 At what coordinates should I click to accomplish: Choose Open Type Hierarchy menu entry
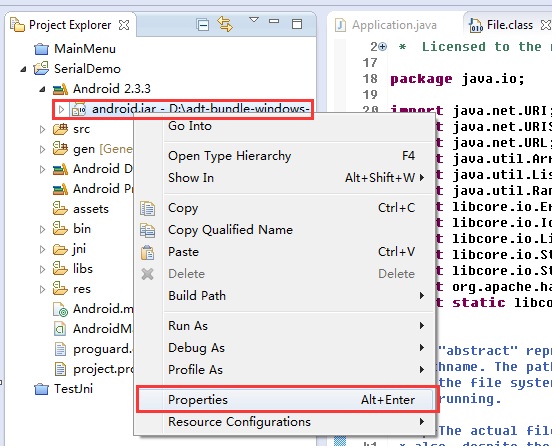pyautogui.click(x=285, y=156)
